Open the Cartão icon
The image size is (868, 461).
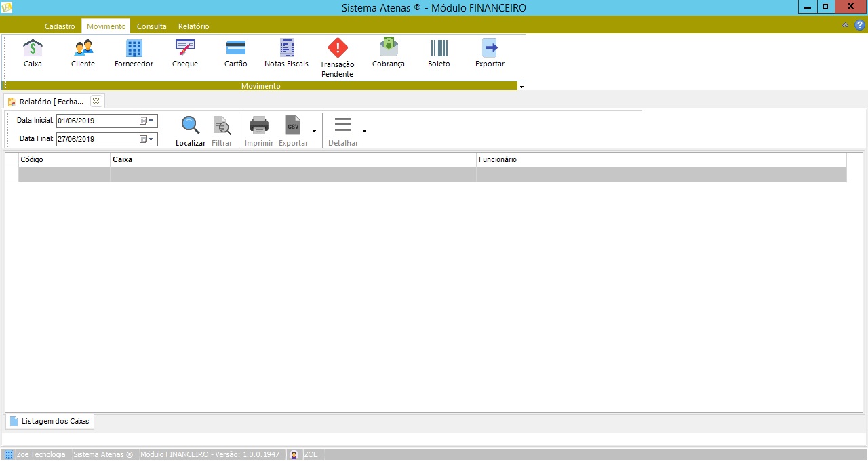[236, 47]
